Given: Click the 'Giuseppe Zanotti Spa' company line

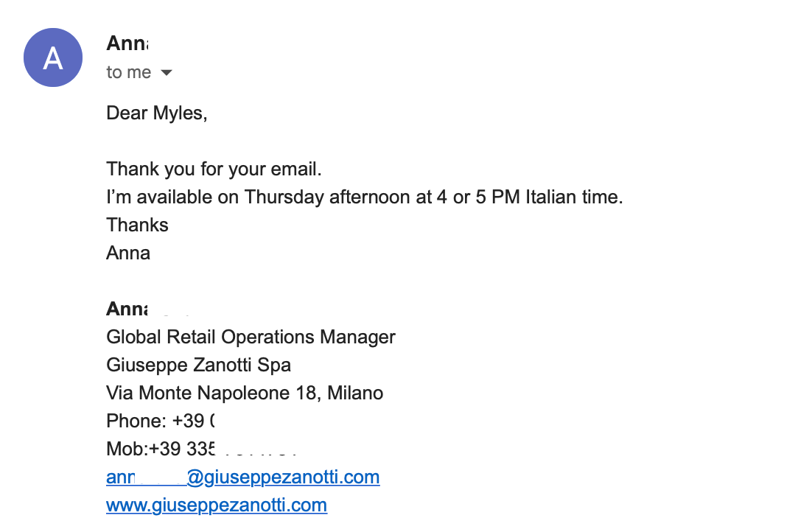Looking at the screenshot, I should tap(198, 365).
